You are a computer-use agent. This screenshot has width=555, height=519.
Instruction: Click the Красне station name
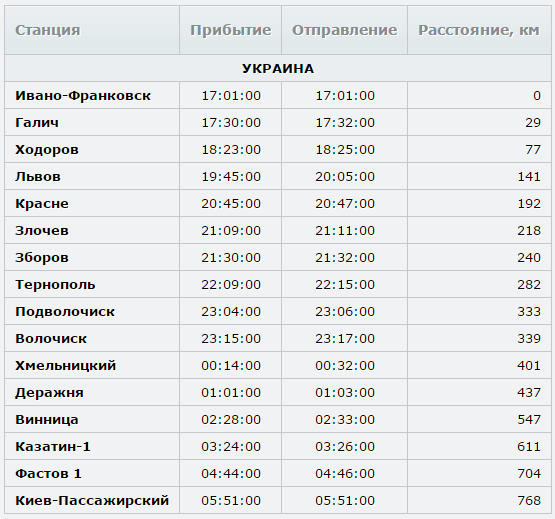click(x=42, y=204)
